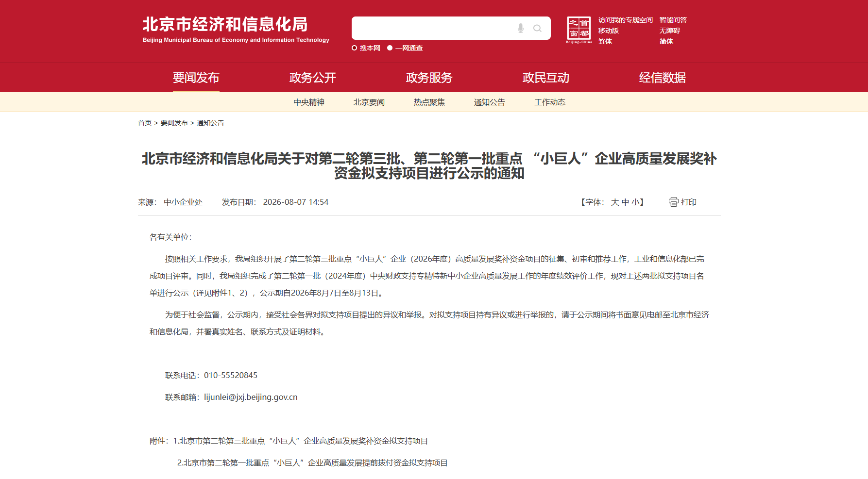Go to 热点聚焦 sub-menu item
The width and height of the screenshot is (868, 479).
click(429, 102)
